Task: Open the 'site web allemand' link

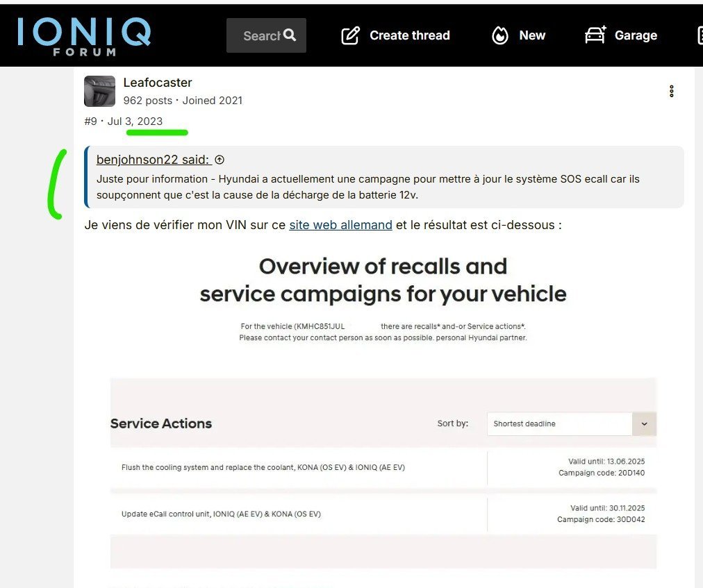Action: click(x=341, y=225)
